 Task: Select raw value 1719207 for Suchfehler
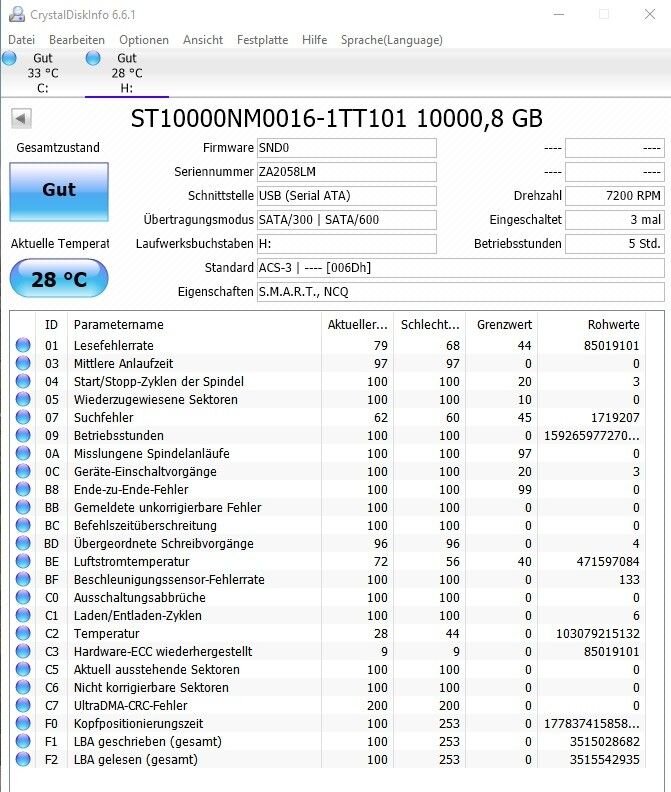(x=615, y=418)
